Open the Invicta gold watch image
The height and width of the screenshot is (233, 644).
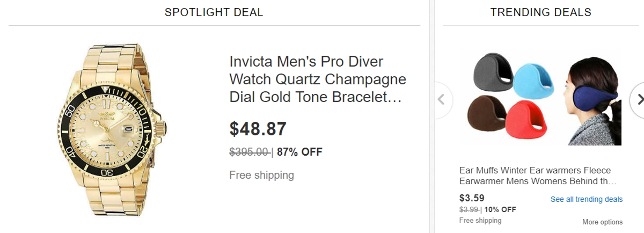click(113, 129)
